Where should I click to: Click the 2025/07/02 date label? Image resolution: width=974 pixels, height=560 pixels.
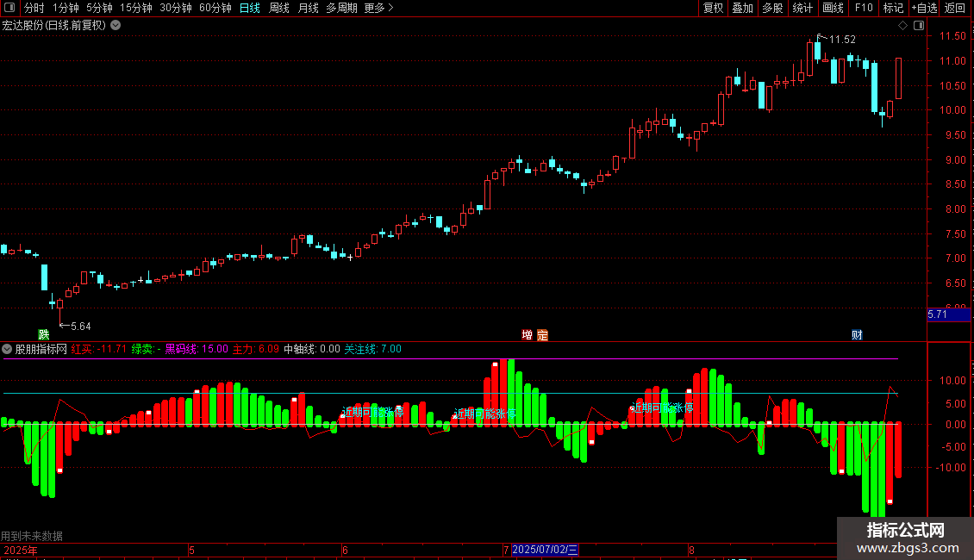click(545, 550)
